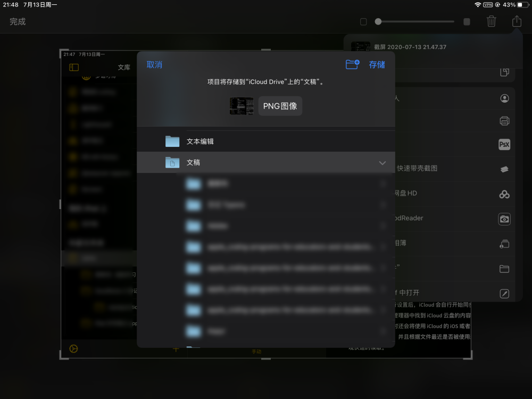Collapse the 文稿 folder chevron
This screenshot has width=532, height=399.
(383, 163)
